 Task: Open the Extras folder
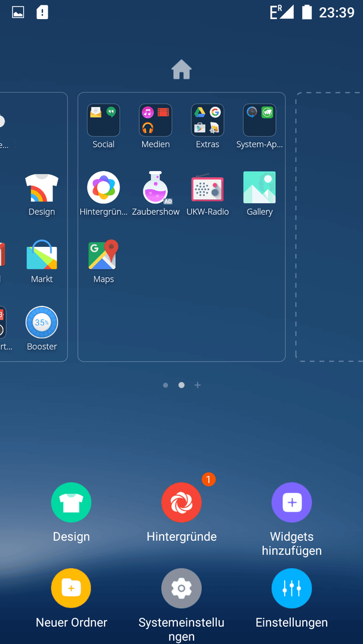point(208,120)
